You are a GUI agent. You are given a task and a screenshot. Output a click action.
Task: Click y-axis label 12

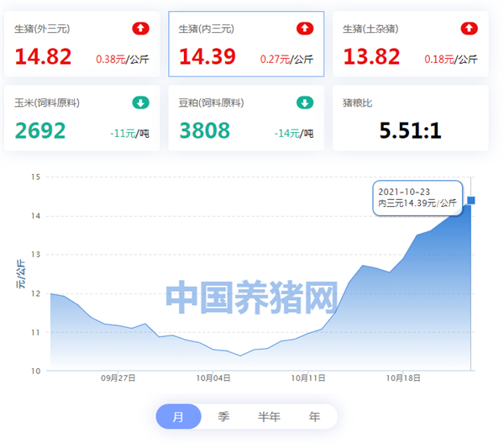pos(35,293)
